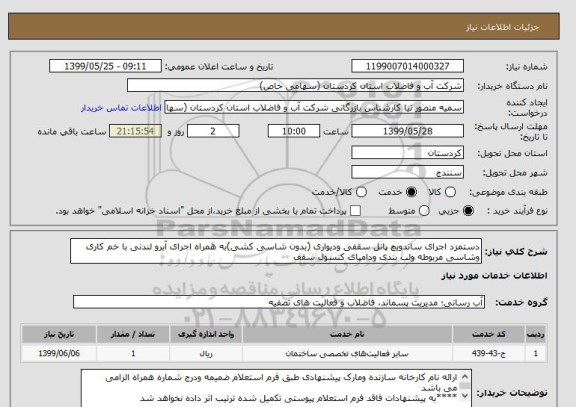Select the متوسط purchase type radio
This screenshot has height=407, width=576.
pos(424,211)
